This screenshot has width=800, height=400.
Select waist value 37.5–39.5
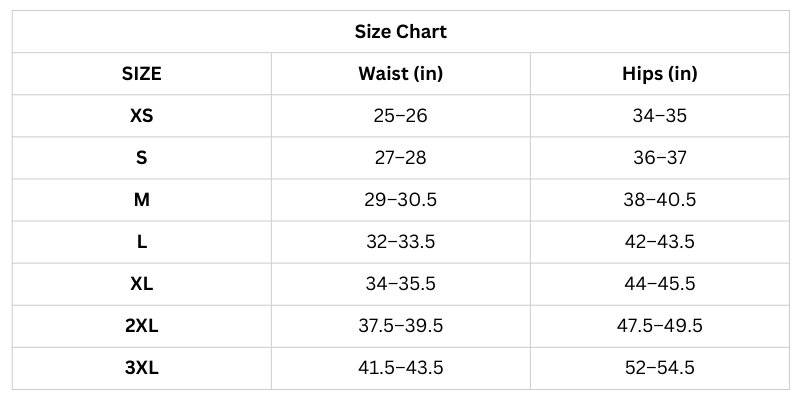[x=400, y=326]
